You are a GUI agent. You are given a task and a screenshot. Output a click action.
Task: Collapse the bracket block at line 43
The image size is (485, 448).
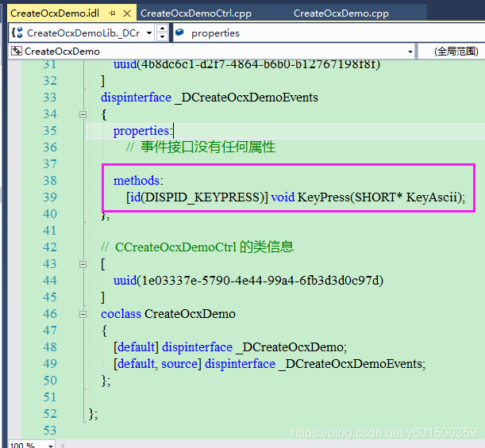82,264
